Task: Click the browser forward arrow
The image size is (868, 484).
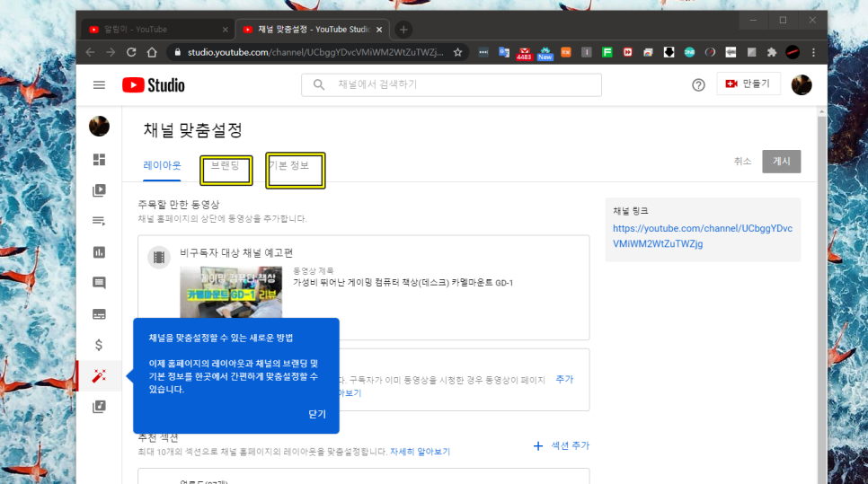Action: [x=111, y=52]
